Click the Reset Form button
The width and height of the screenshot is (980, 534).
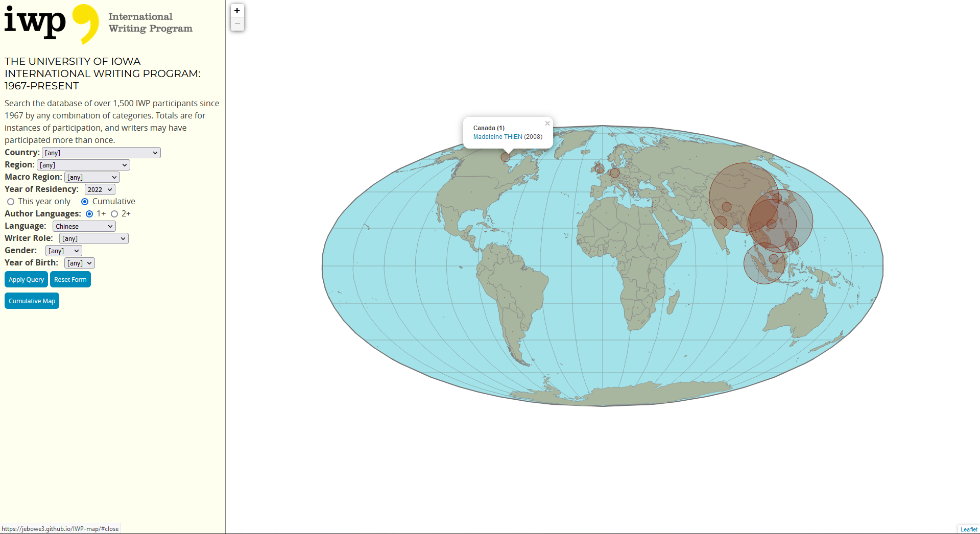(70, 279)
